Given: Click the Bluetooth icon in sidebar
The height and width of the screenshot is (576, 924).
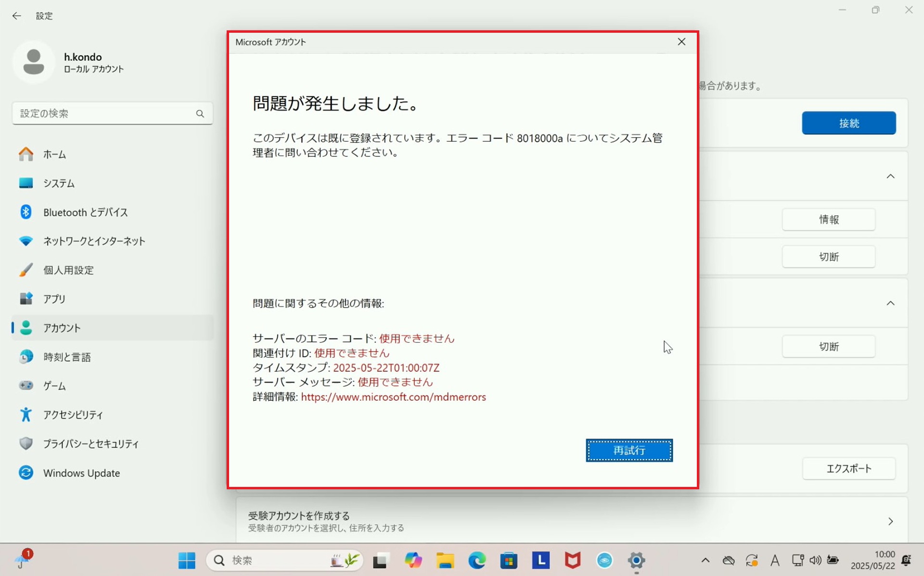Looking at the screenshot, I should coord(26,212).
